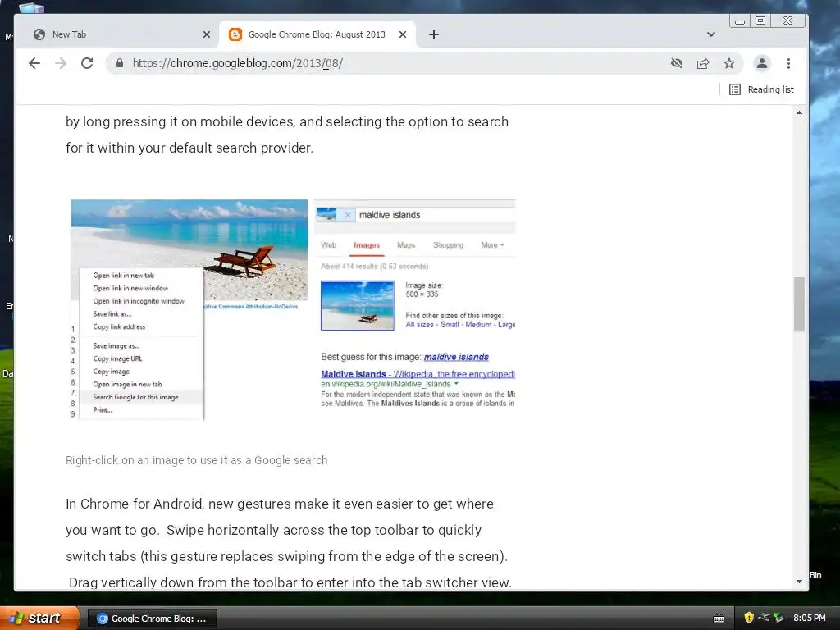This screenshot has width=840, height=630.
Task: Click 'Open link in incognito window' entry
Action: click(138, 301)
